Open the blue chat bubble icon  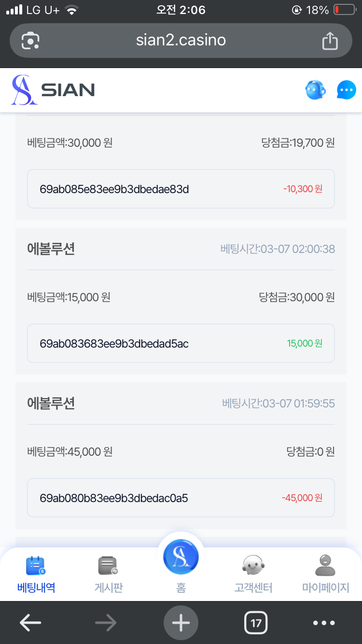click(x=346, y=90)
